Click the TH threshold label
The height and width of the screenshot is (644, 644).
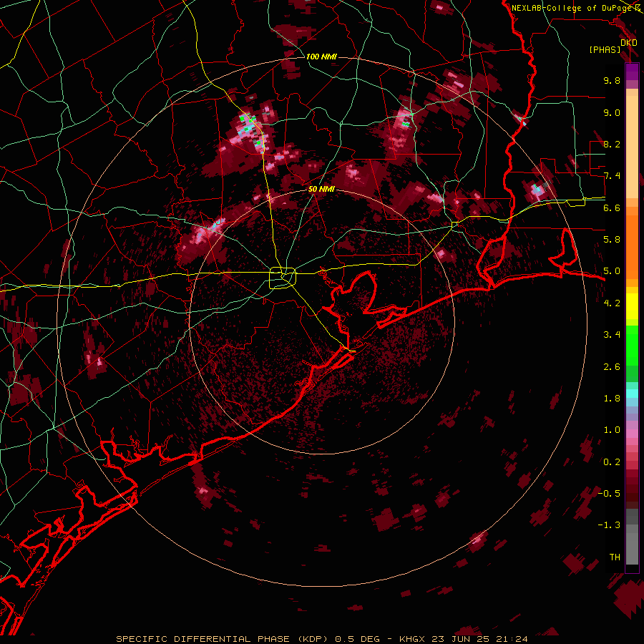coord(615,557)
